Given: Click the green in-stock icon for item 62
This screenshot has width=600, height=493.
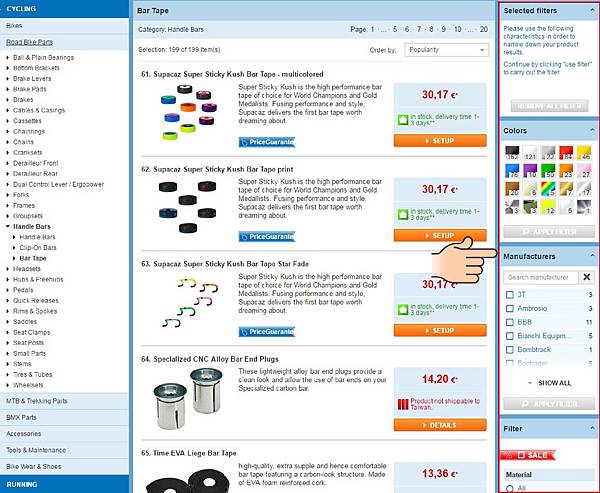Looking at the screenshot, I should (403, 215).
